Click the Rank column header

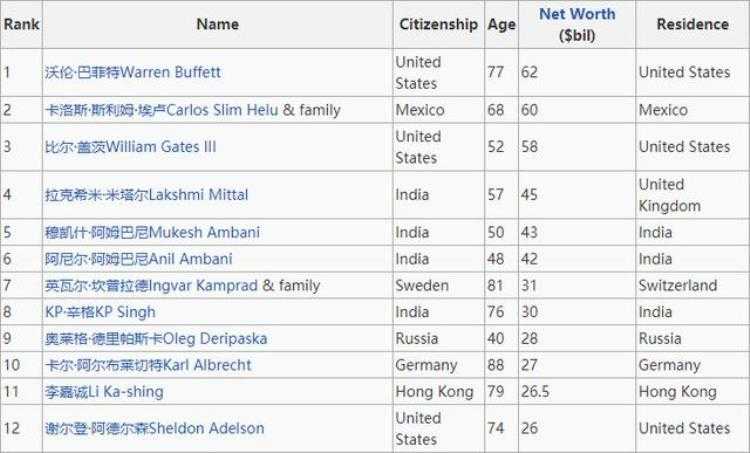coord(21,24)
